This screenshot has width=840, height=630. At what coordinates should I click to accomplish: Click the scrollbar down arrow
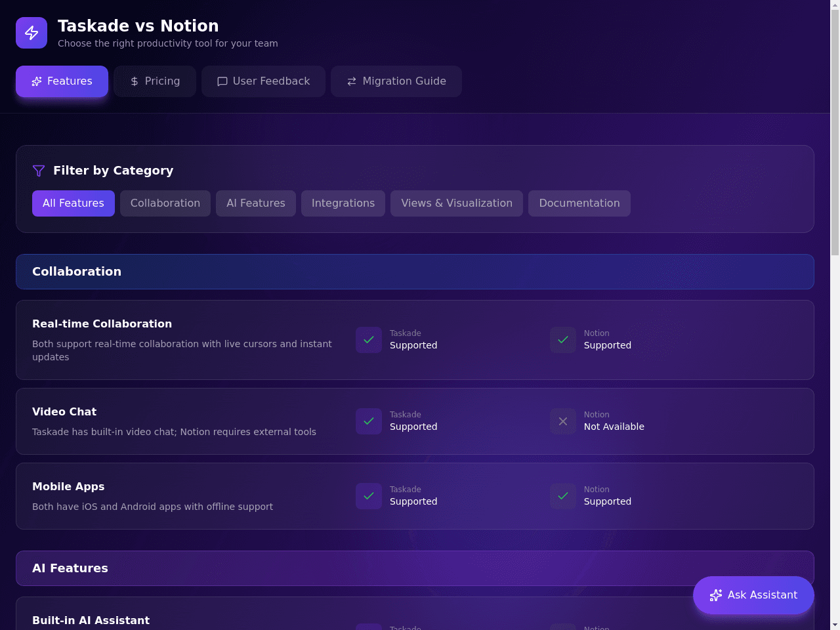(835, 625)
